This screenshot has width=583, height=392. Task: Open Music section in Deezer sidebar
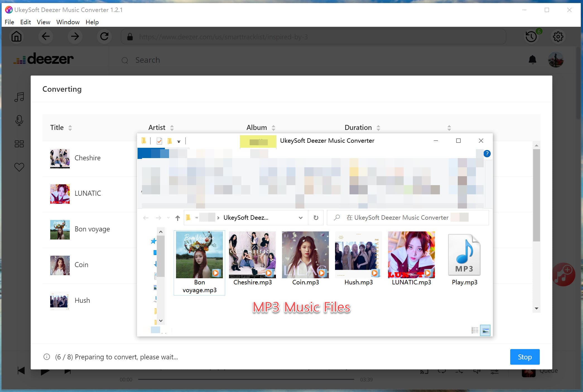[19, 97]
